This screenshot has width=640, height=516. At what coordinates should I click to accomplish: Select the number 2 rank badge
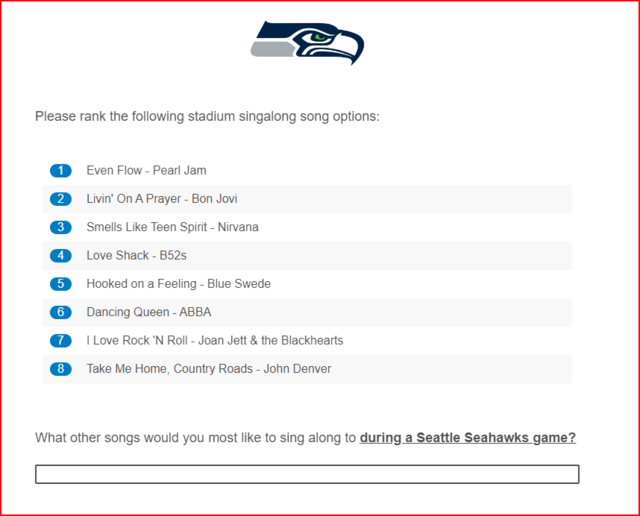61,199
